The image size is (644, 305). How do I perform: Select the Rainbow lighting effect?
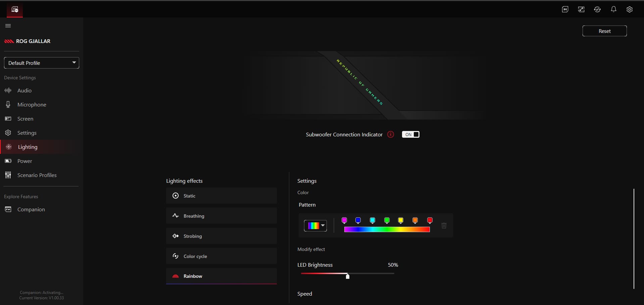coord(221,276)
